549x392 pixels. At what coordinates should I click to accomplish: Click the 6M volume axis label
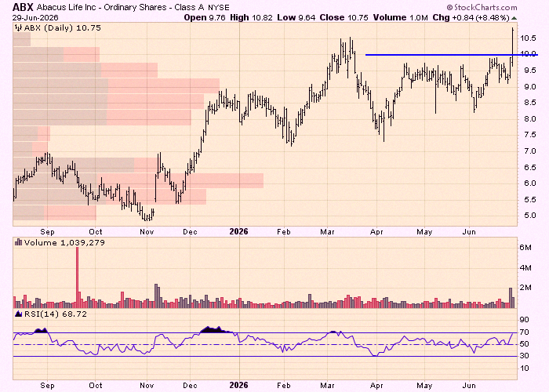[525, 248]
